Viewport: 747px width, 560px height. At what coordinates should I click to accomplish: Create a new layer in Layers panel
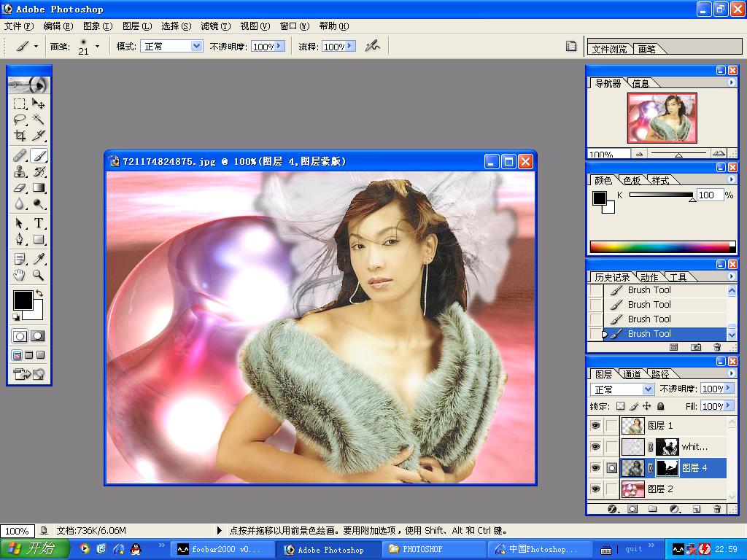point(697,509)
